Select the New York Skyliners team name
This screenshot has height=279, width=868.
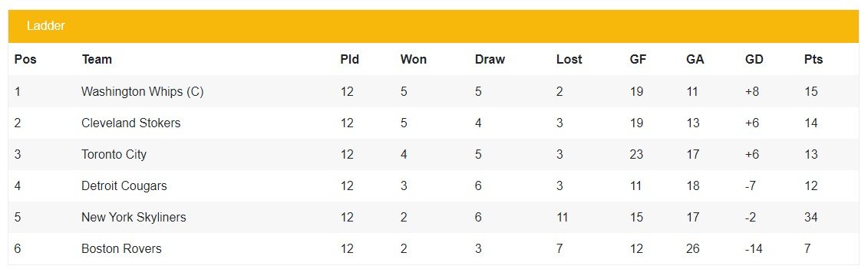(x=134, y=217)
